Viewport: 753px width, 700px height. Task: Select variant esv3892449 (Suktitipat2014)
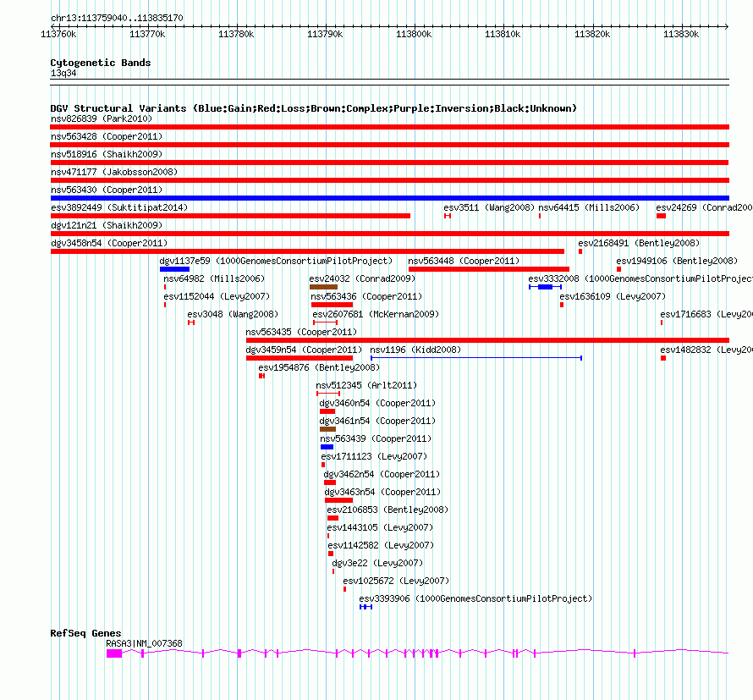click(119, 207)
